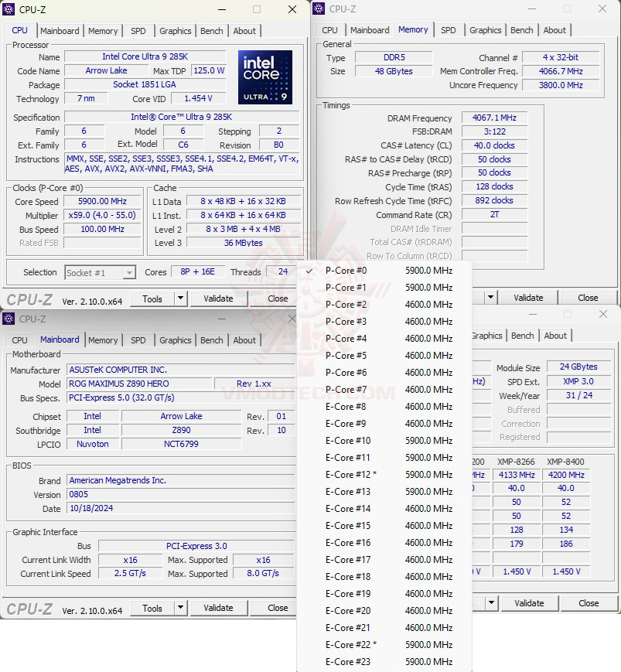Click the CPU-Z icon on the Memory window title bar

[317, 9]
